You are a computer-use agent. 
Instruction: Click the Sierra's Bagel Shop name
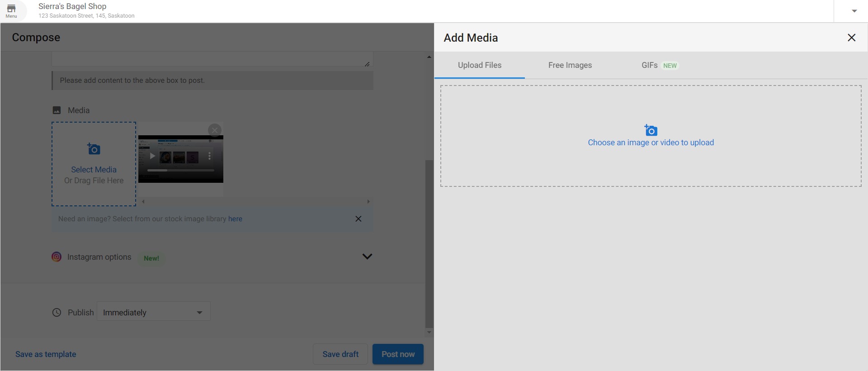[x=72, y=6]
